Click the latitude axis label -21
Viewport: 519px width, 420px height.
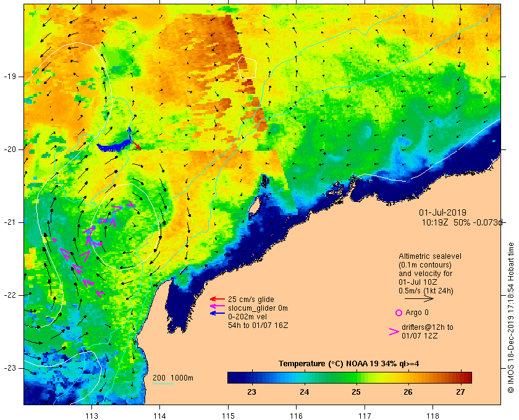click(x=9, y=222)
